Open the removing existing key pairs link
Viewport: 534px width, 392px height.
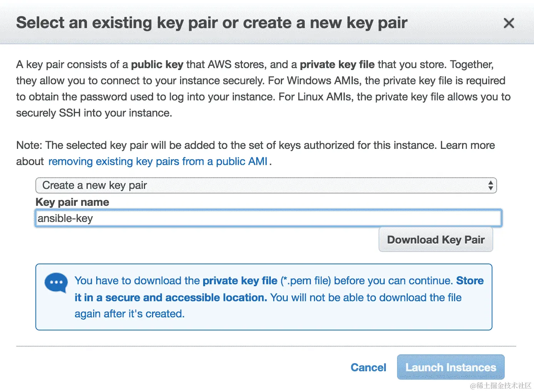point(158,162)
